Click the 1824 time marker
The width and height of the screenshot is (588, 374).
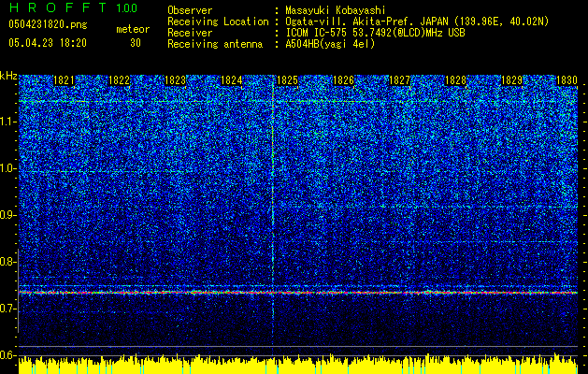[232, 80]
